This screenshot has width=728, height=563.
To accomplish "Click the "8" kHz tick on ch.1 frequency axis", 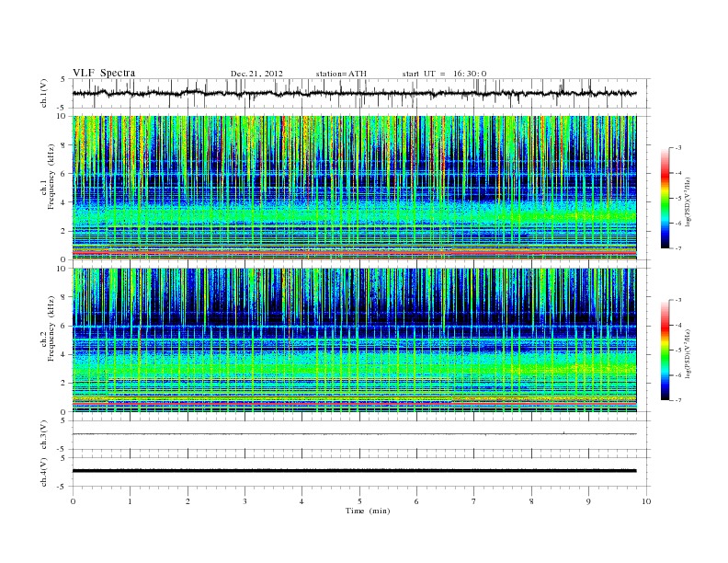I will pos(64,145).
